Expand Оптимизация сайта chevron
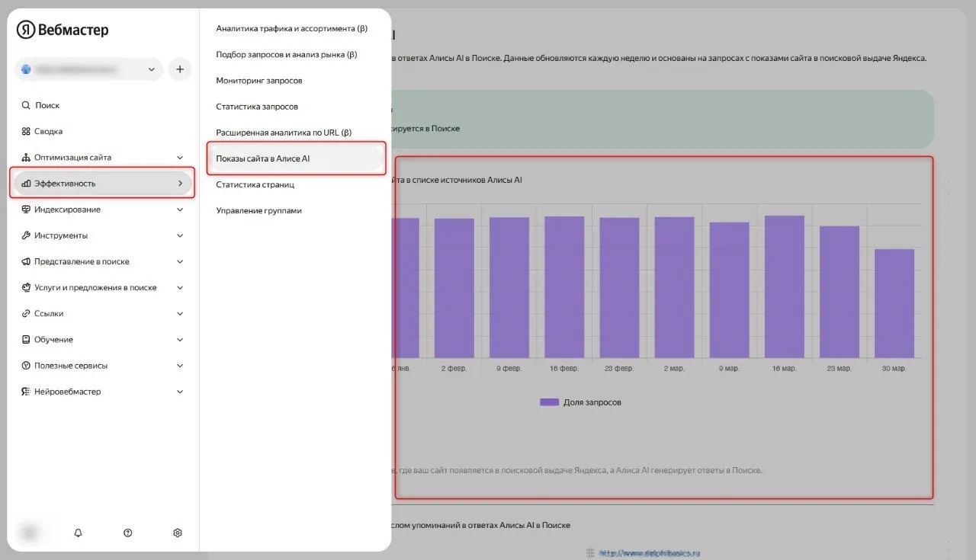Viewport: 976px width, 560px height. (180, 158)
